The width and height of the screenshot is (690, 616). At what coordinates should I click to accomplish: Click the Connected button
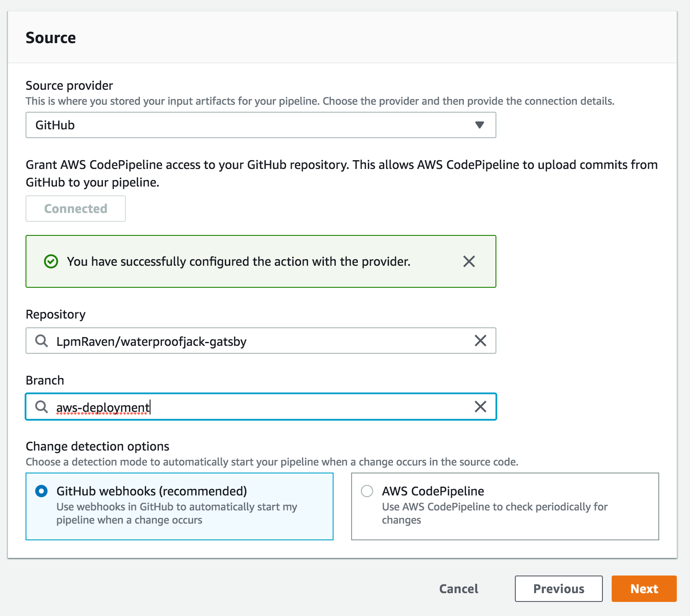76,209
